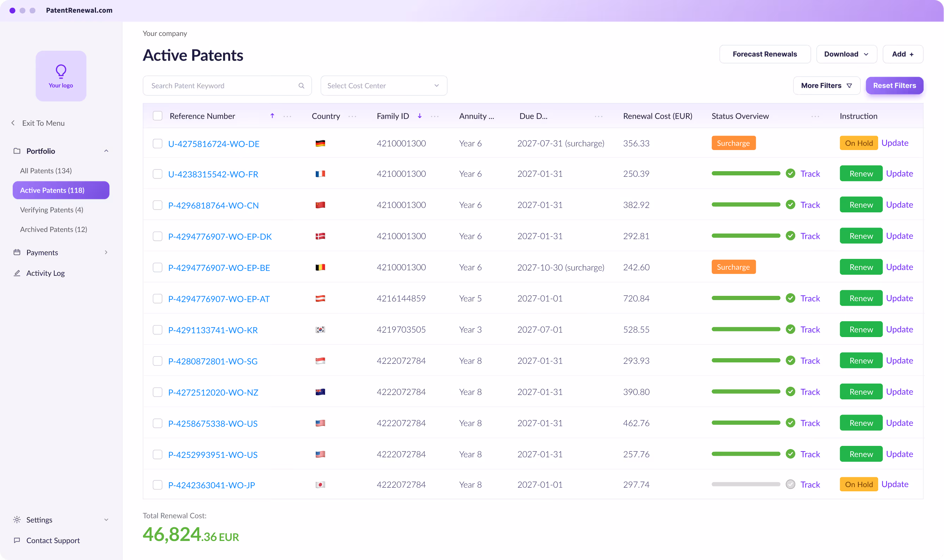Viewport: 944px width, 560px height.
Task: Open the Select Cost Center dropdown
Action: (384, 86)
